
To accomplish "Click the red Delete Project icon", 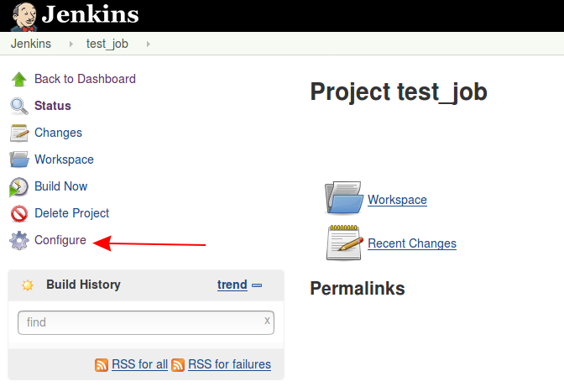I will coord(19,213).
